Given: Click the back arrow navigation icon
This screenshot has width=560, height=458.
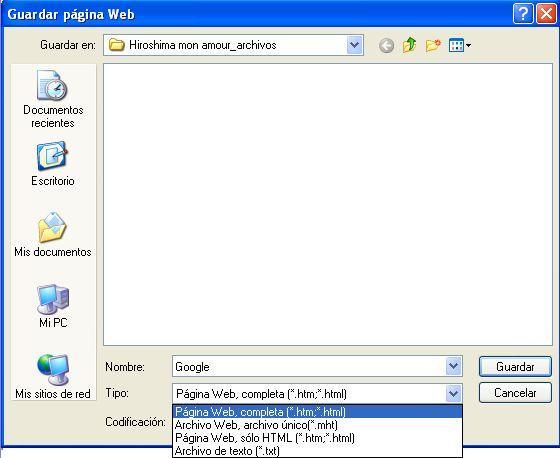Looking at the screenshot, I should [x=386, y=45].
